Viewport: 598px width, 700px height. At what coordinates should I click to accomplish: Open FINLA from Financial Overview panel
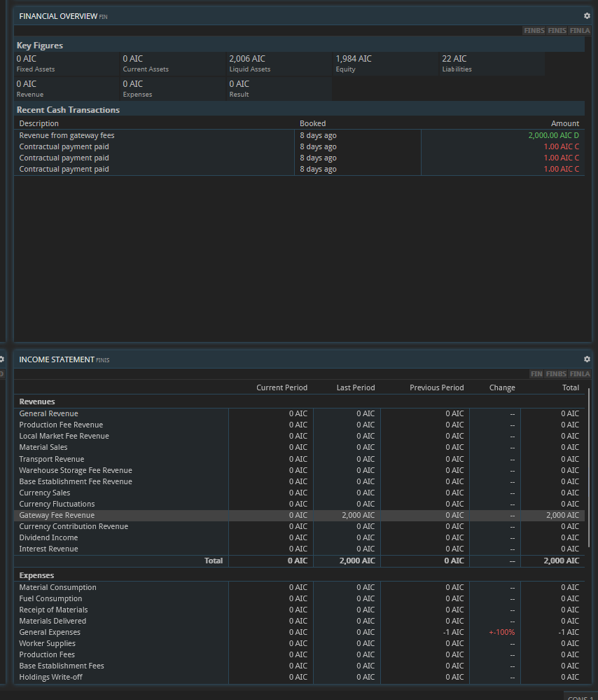(x=579, y=31)
